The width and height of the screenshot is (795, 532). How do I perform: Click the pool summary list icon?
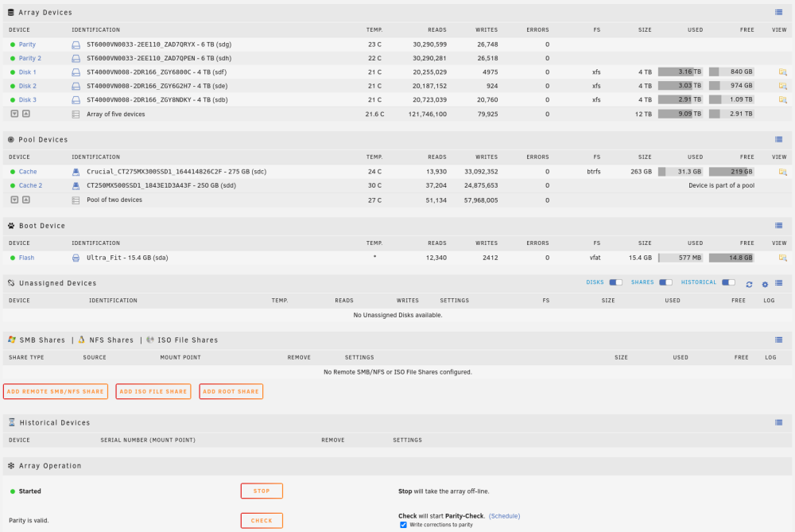point(76,200)
